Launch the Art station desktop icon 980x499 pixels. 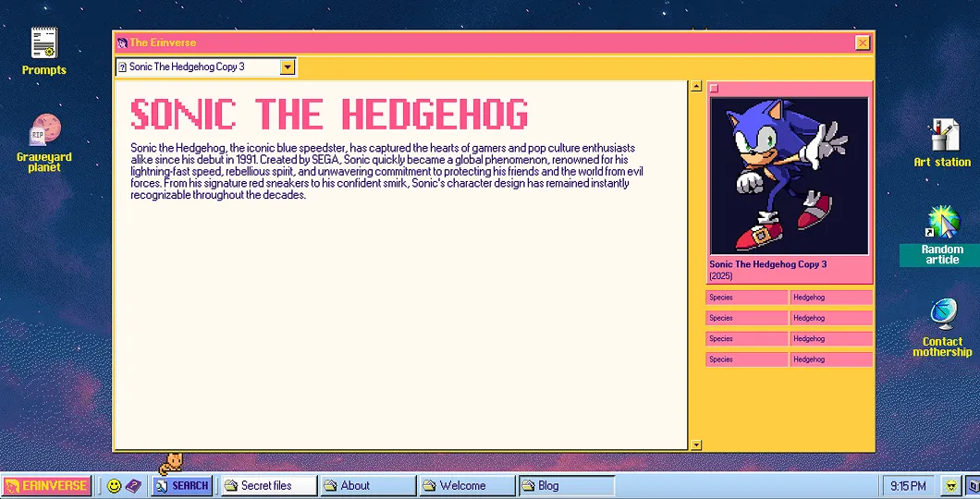click(942, 142)
